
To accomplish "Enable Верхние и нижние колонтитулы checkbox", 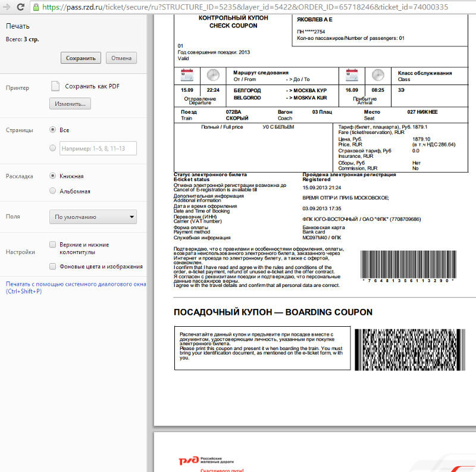I will 52,245.
